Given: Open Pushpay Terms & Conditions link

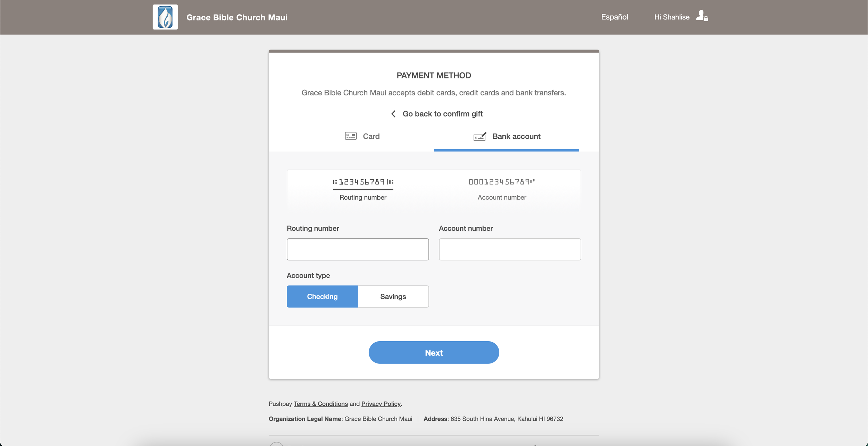Looking at the screenshot, I should pyautogui.click(x=321, y=404).
